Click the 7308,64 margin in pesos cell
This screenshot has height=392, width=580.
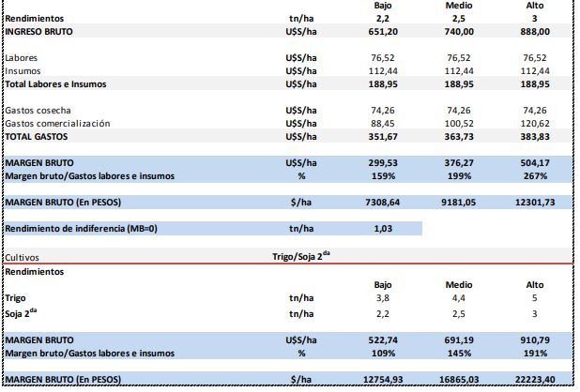[x=381, y=202]
